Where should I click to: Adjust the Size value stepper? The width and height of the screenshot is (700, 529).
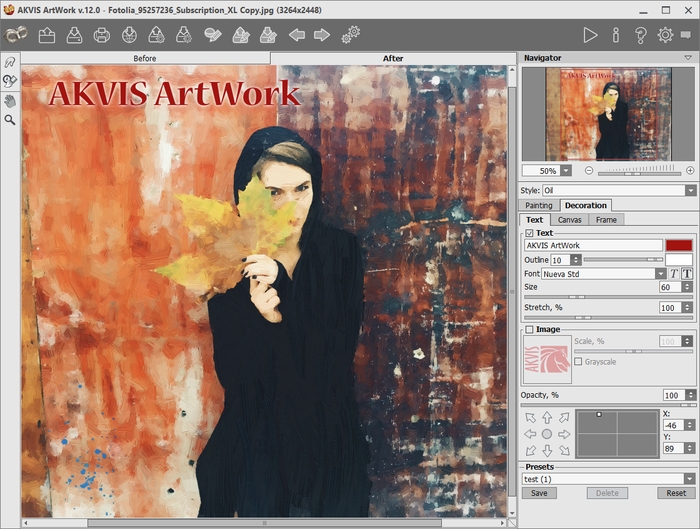coord(688,287)
